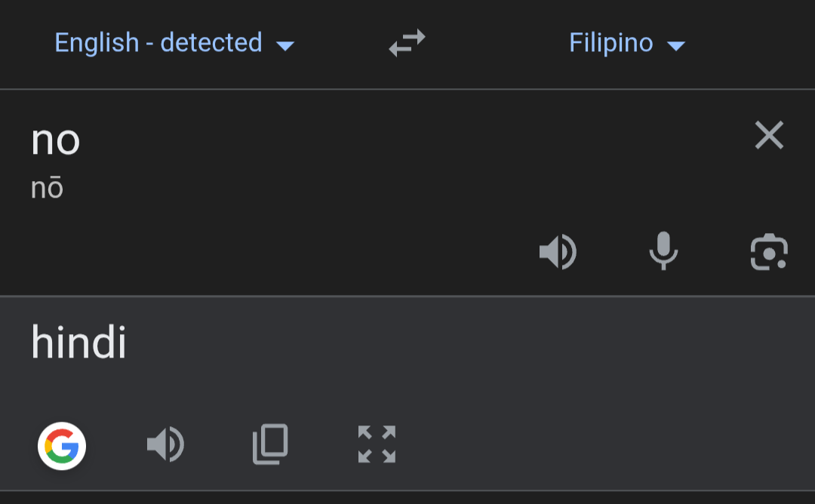Viewport: 815px width, 504px height.
Task: Expand the arrow beside "English - detected"
Action: point(285,46)
